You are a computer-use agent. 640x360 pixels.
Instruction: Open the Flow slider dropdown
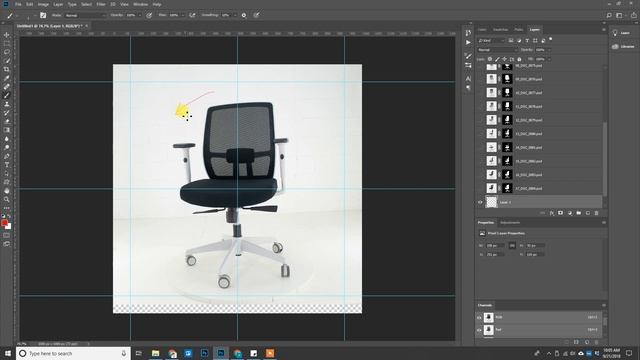(x=182, y=15)
